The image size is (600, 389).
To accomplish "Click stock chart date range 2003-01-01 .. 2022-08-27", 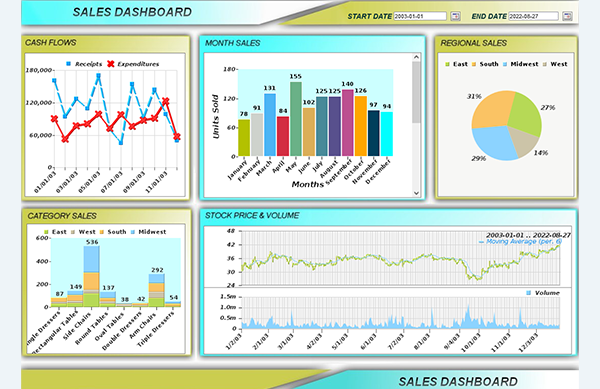I will pos(528,235).
